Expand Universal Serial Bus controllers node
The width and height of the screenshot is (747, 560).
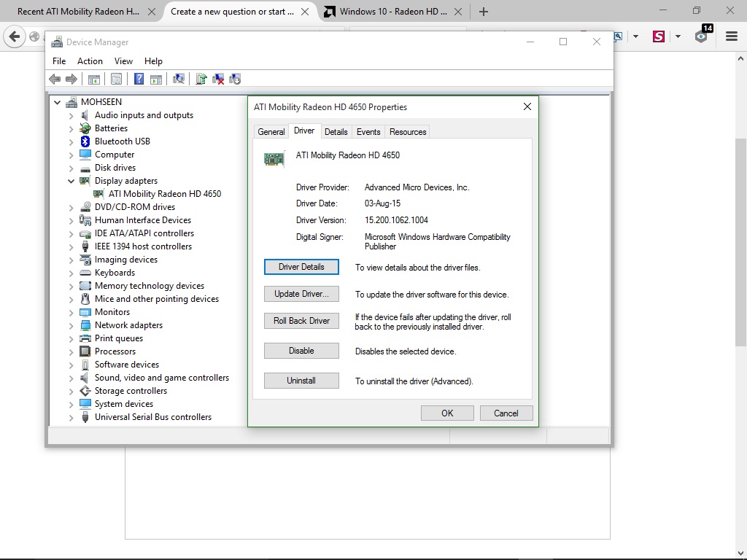(71, 418)
